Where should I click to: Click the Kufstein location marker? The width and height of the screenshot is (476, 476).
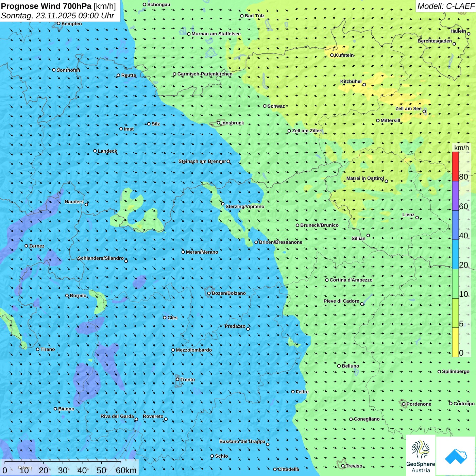tap(332, 55)
